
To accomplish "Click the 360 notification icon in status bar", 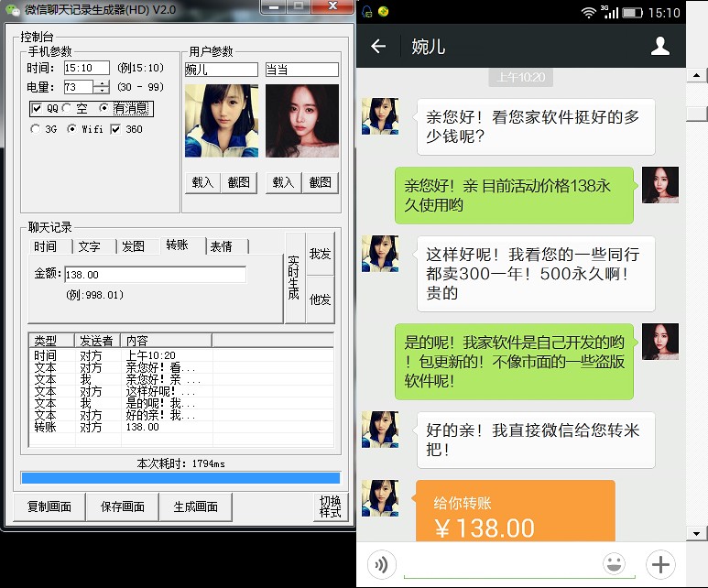I will click(x=384, y=12).
